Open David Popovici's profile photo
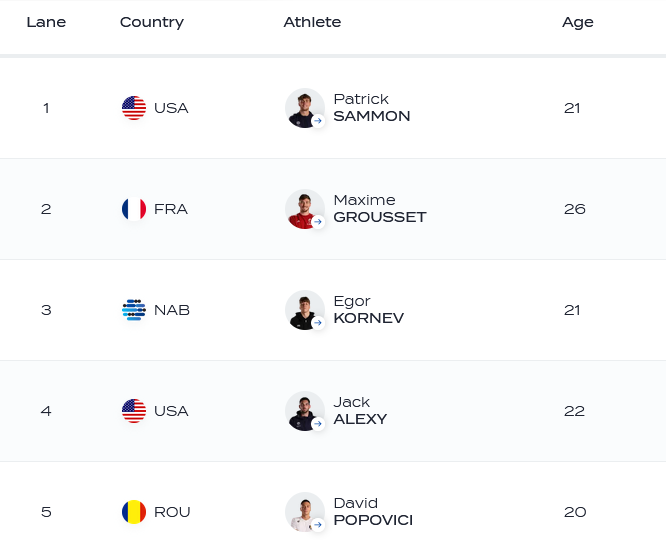Screen dimensions: 666x558 [304, 512]
